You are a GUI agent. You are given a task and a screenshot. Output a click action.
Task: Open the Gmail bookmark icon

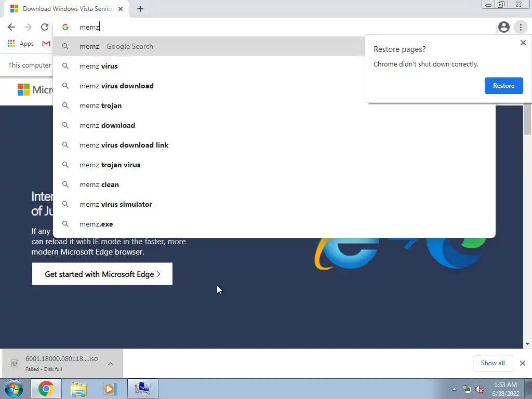(46, 44)
